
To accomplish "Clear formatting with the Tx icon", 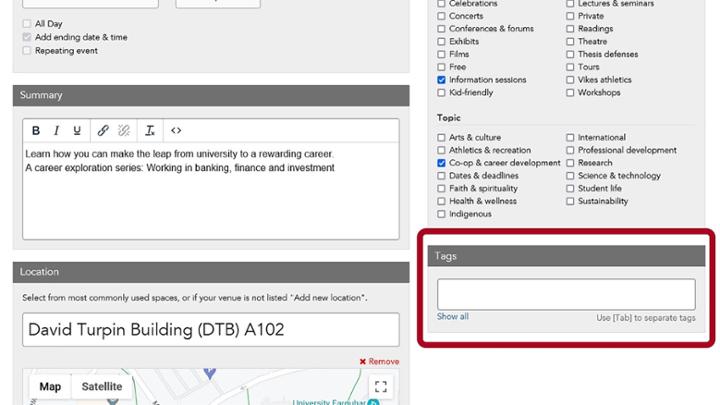I will tap(150, 130).
